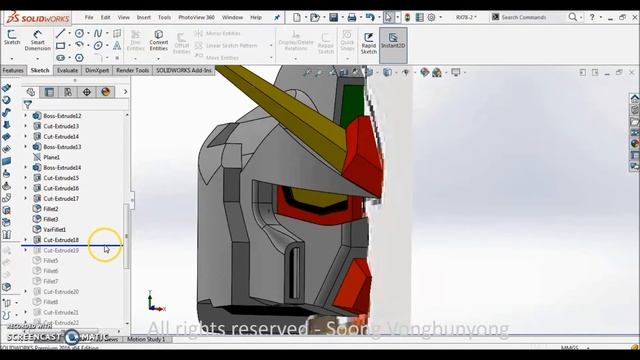Screen dimensions: 640x360
Task: Expand the Cut-Extrude13 feature
Action: pyautogui.click(x=26, y=126)
